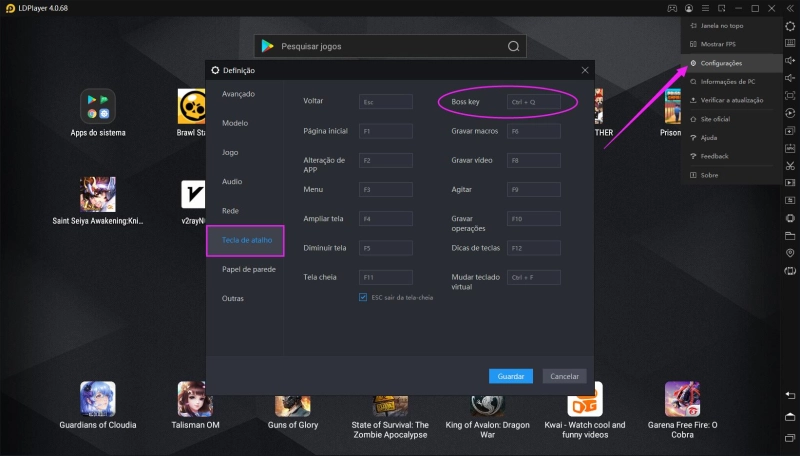Click the scissors screenshot icon in sidebar
This screenshot has width=800, height=456.
click(790, 165)
